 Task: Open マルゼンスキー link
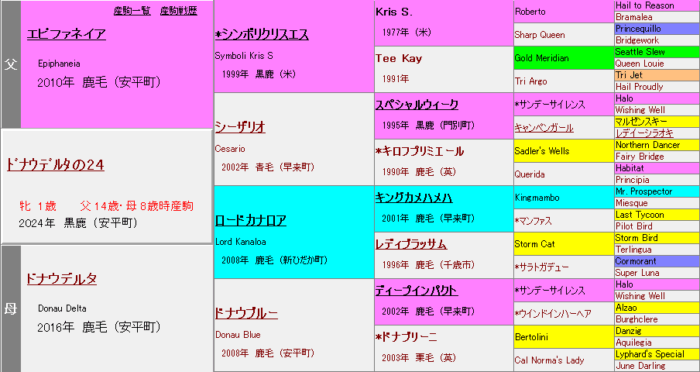click(x=641, y=121)
